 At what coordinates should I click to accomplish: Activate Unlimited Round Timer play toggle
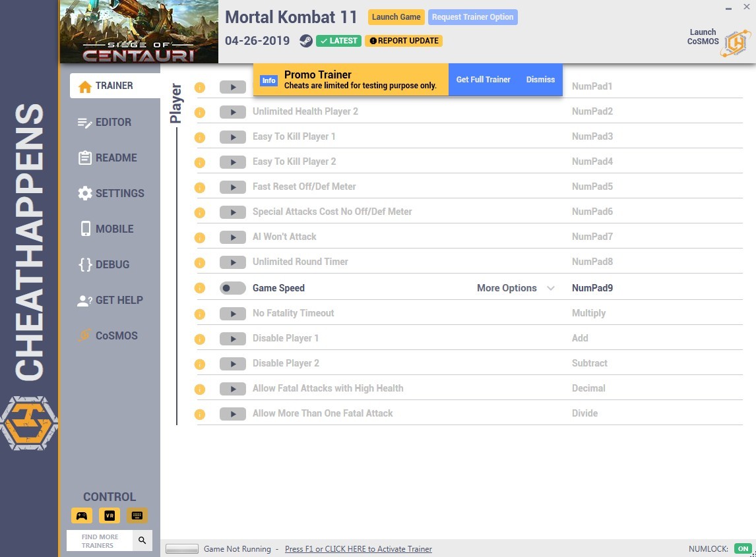click(x=232, y=262)
